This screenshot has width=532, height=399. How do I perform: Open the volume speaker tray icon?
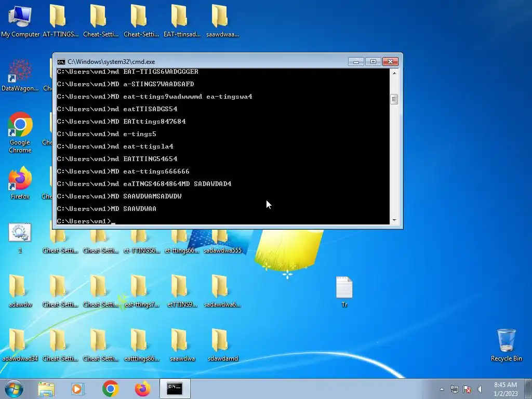pyautogui.click(x=480, y=389)
